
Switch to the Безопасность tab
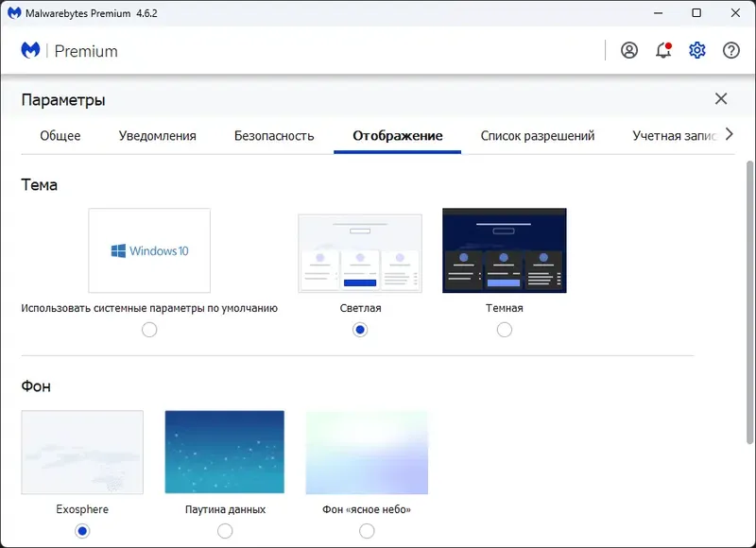click(x=272, y=135)
